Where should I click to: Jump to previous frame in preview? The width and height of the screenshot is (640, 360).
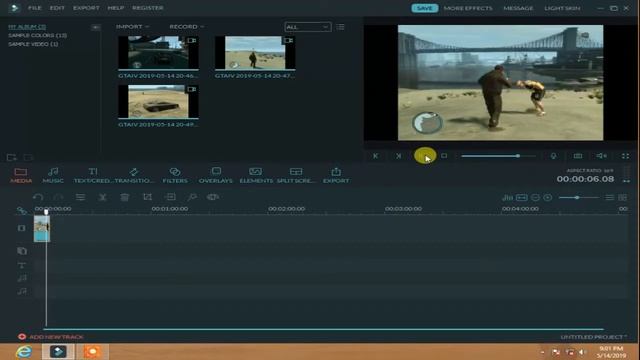[x=376, y=156]
